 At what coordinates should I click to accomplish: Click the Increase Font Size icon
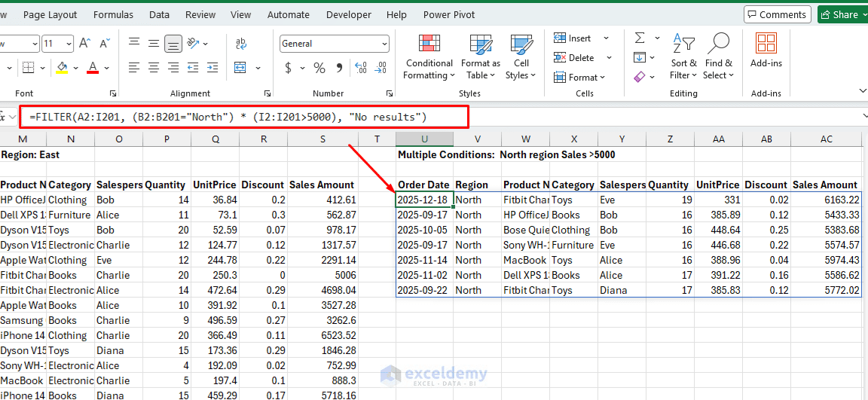[x=85, y=43]
